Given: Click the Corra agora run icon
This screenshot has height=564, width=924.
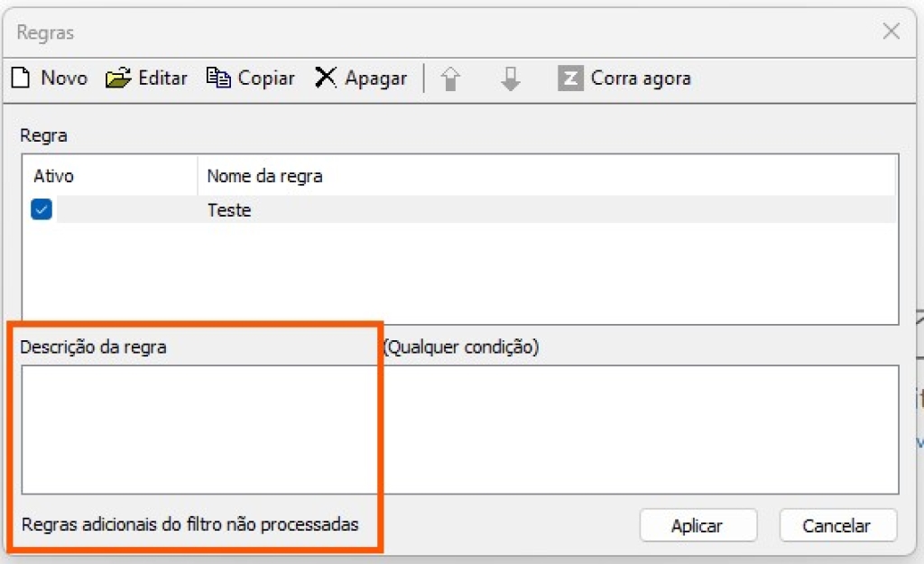Looking at the screenshot, I should tap(570, 79).
